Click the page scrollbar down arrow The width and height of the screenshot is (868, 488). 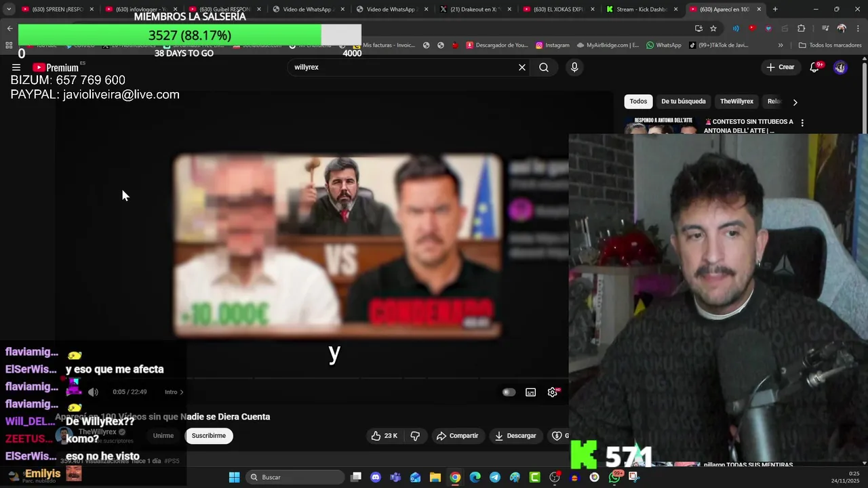coord(864,462)
